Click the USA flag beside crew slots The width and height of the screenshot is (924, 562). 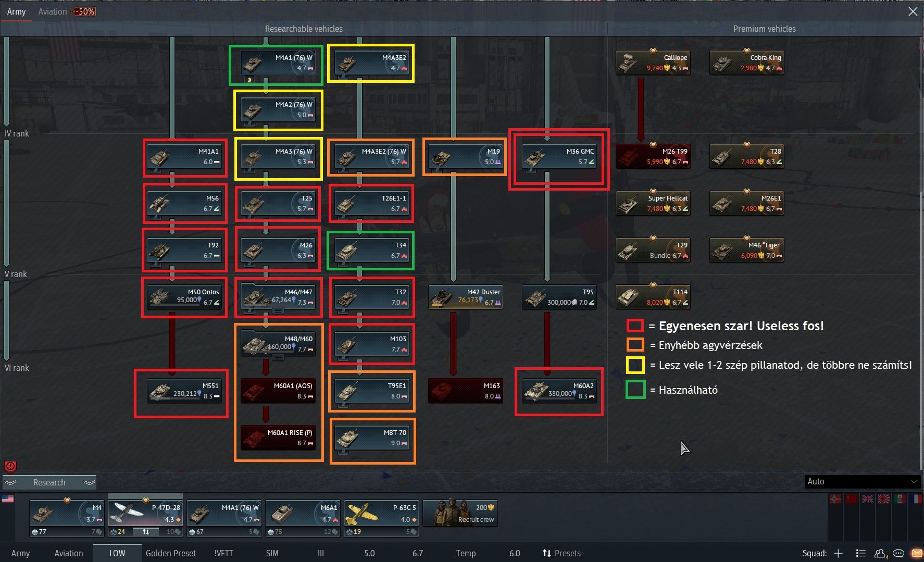point(8,498)
